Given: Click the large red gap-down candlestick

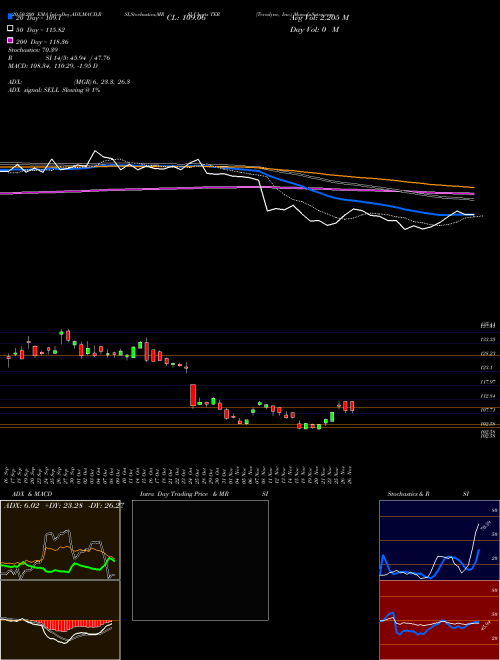Looking at the screenshot, I should pyautogui.click(x=193, y=396).
